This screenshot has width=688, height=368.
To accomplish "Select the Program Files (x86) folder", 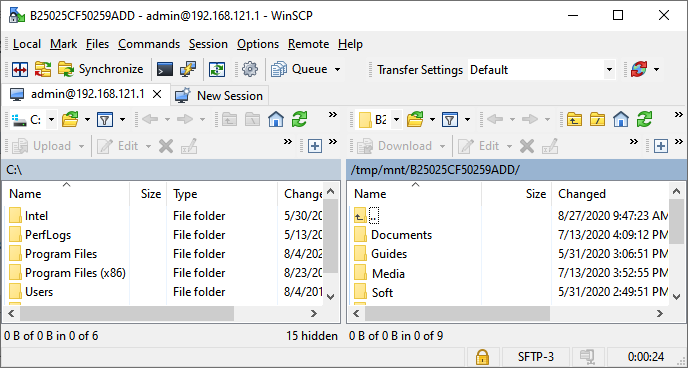I will 68,273.
